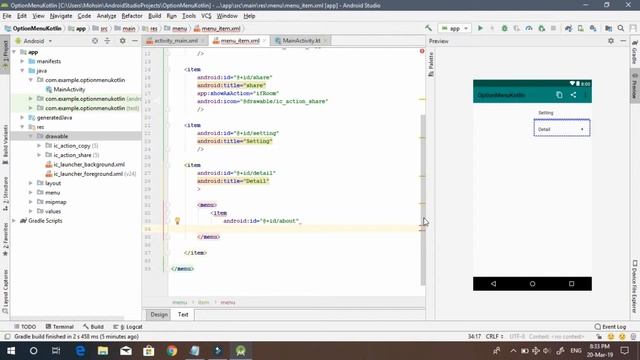Image resolution: width=640 pixels, height=360 pixels.
Task: Click the editor vertical scrollbar
Action: 423,200
